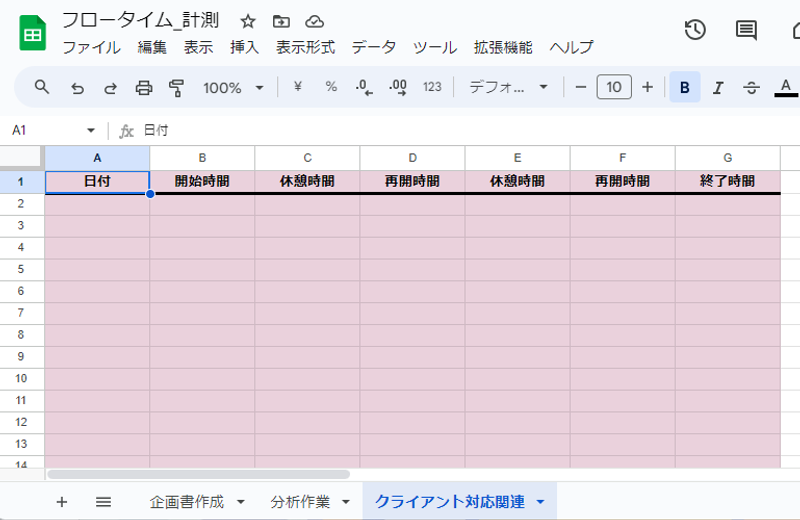The width and height of the screenshot is (800, 520).
Task: Click the document title フロータイム_計測
Action: (x=141, y=20)
